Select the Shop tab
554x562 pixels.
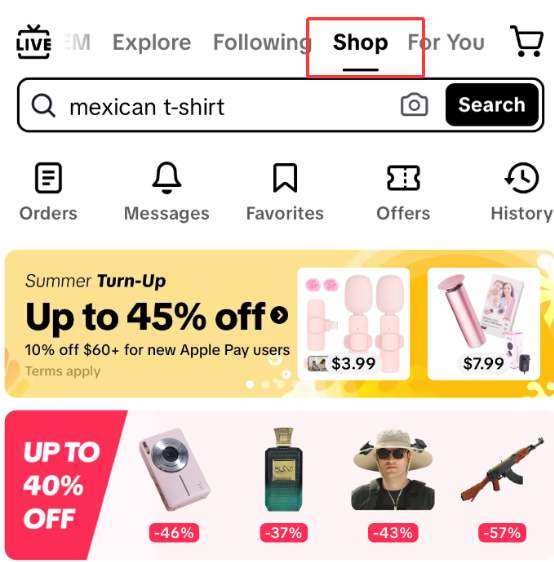tap(360, 42)
